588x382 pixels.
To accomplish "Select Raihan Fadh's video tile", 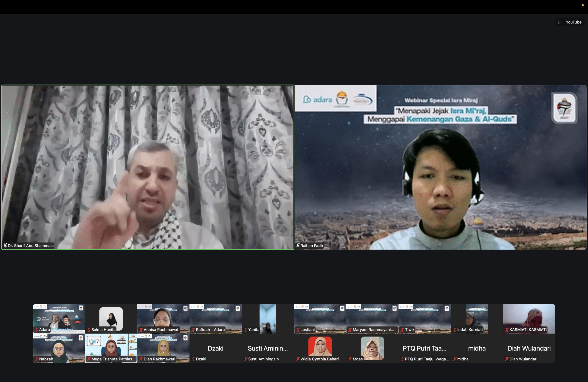I will point(440,167).
